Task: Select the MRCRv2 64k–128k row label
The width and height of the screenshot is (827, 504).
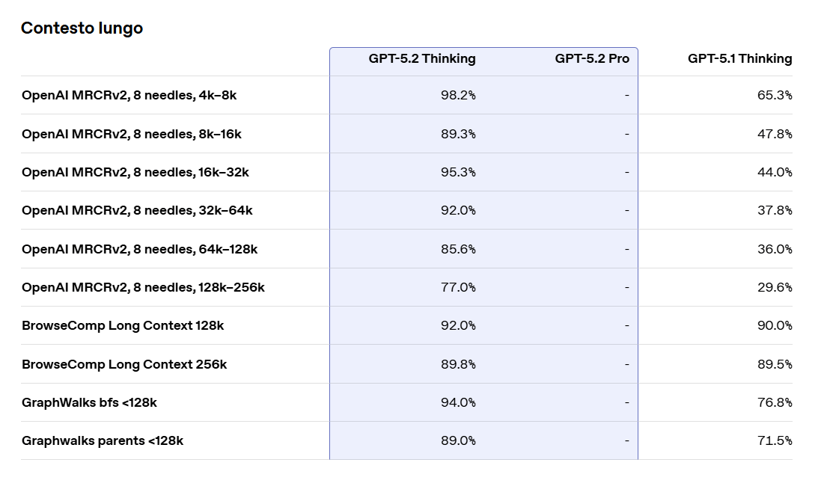Action: pyautogui.click(x=139, y=250)
